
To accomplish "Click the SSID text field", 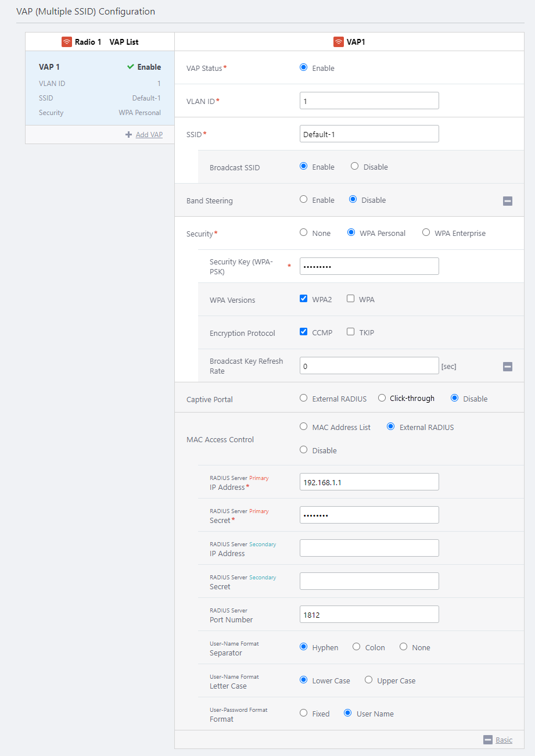I will tap(369, 134).
